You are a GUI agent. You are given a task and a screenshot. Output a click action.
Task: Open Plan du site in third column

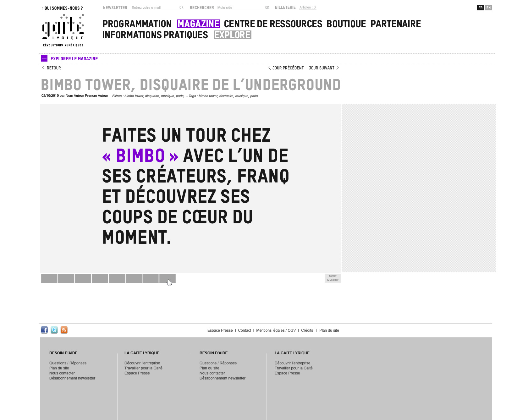209,368
